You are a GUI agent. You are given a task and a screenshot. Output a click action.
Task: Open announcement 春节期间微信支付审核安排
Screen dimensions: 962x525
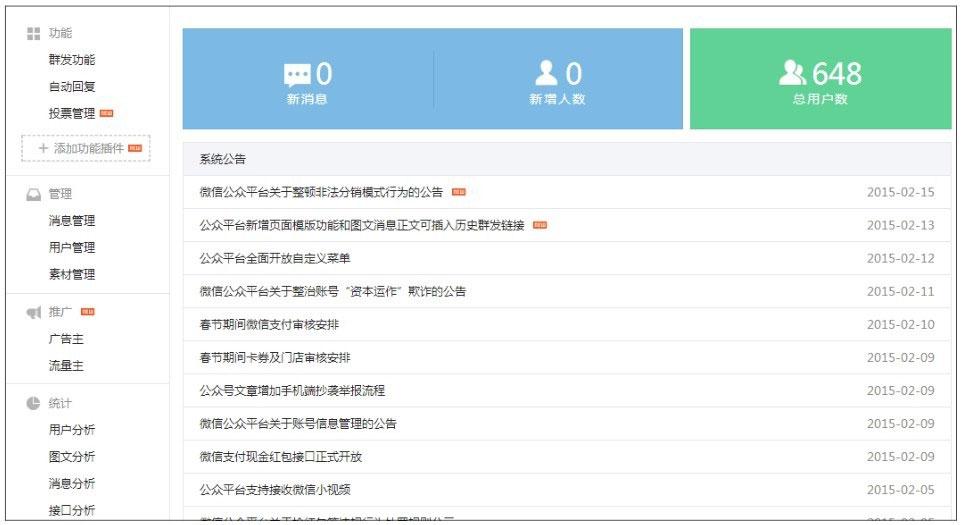pyautogui.click(x=269, y=325)
